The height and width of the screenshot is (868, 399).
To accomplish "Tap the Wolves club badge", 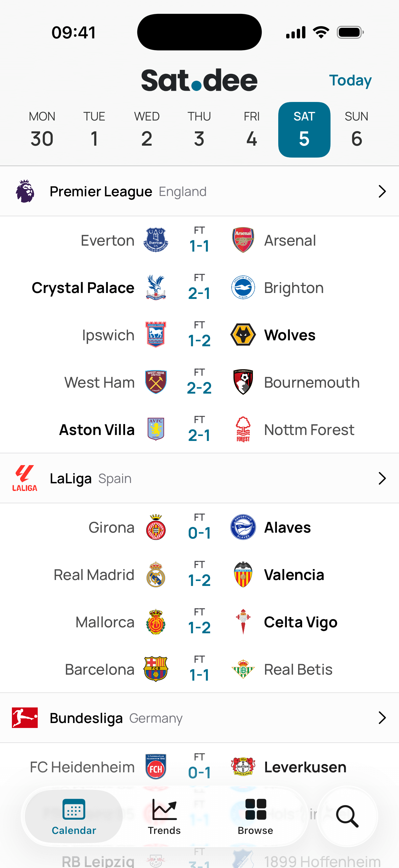I will tap(243, 335).
